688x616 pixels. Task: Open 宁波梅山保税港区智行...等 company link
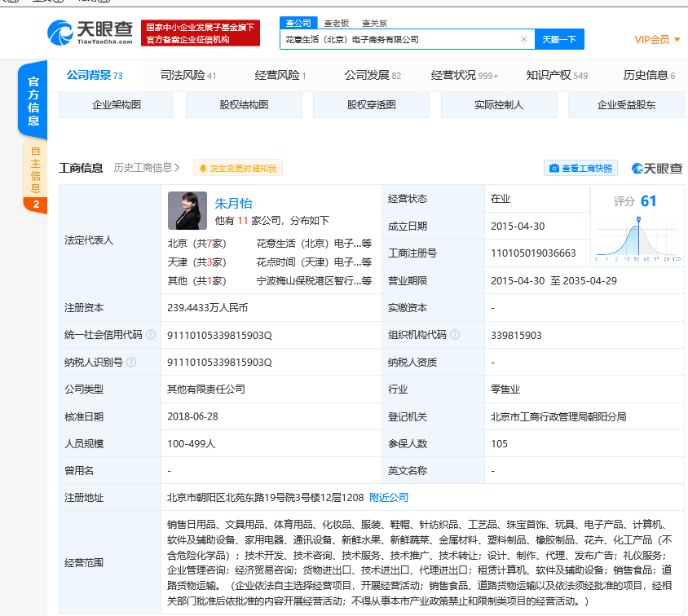click(314, 280)
